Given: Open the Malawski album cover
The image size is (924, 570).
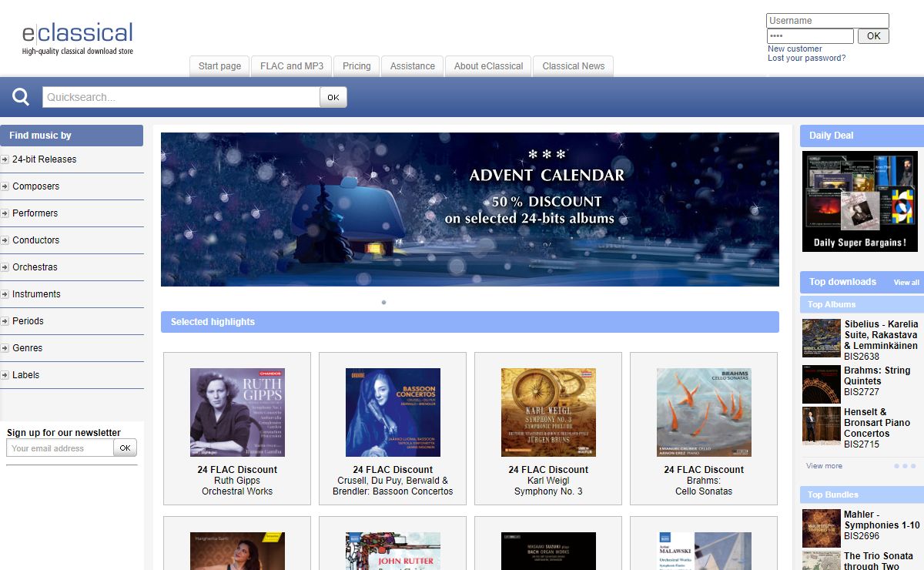Looking at the screenshot, I should [x=704, y=551].
